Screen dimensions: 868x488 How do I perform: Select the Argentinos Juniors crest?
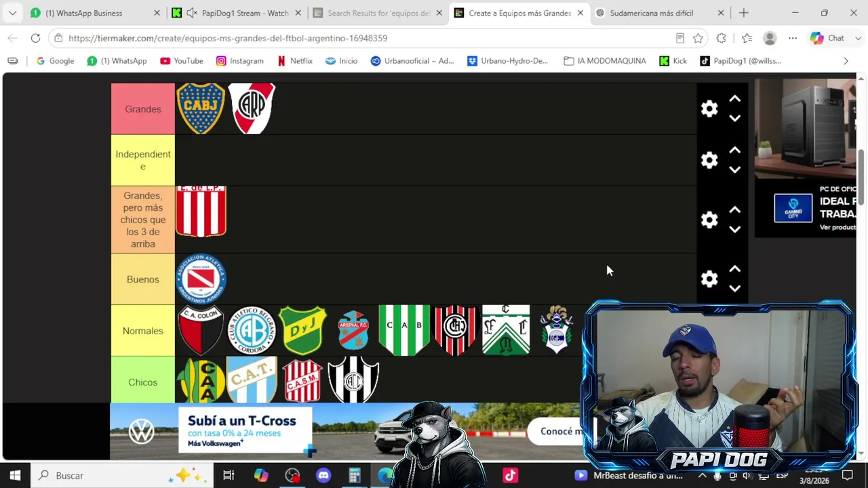coord(201,279)
